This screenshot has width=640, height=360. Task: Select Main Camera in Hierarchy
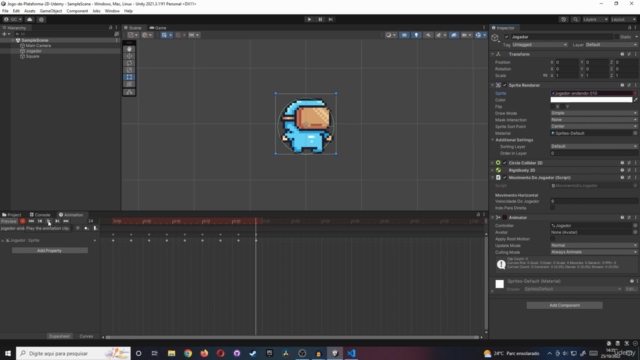[x=38, y=46]
